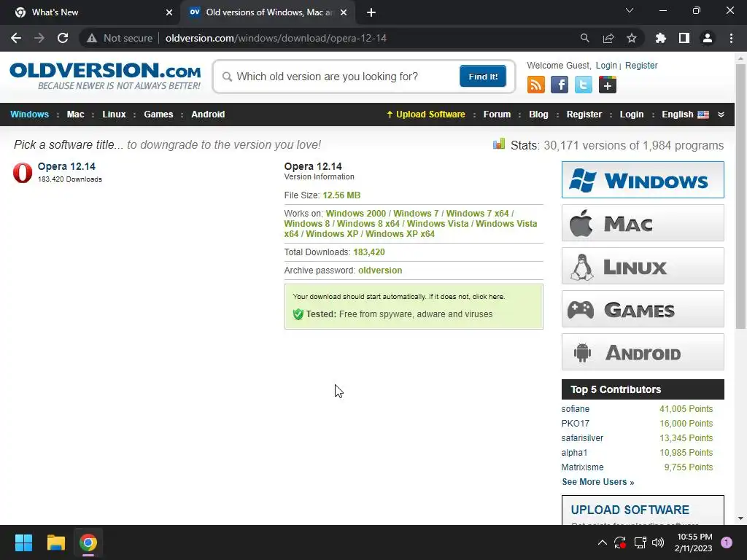The image size is (747, 560).
Task: Click the Linux platform banner
Action: click(643, 265)
